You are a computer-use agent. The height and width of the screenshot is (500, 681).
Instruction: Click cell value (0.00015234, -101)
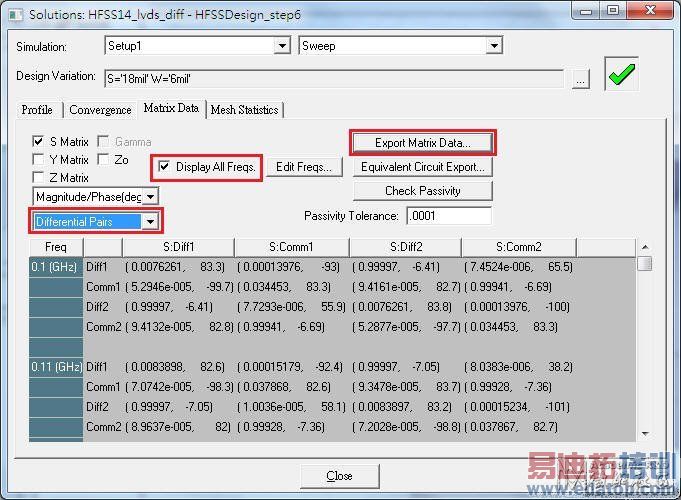pos(517,407)
